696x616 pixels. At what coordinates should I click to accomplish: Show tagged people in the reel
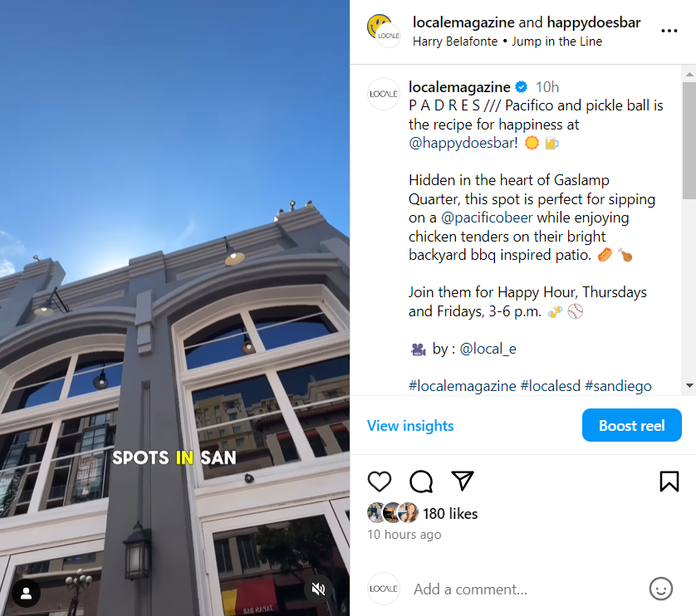click(x=27, y=594)
